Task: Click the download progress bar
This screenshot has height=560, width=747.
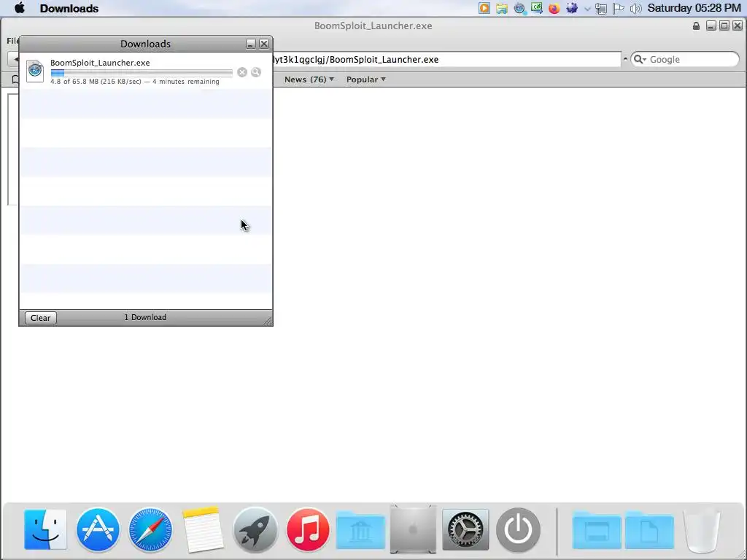Action: [142, 73]
